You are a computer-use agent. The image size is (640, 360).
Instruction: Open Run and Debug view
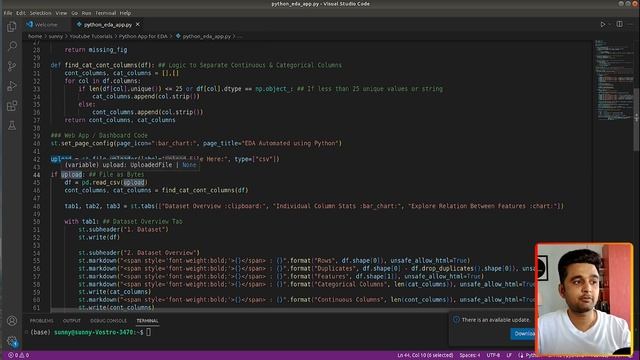coord(12,86)
